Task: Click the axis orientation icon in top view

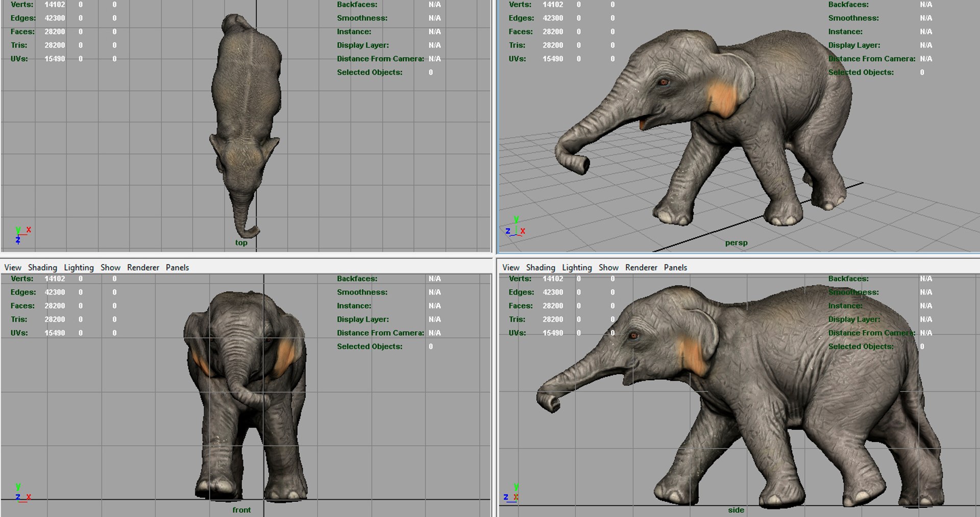Action: tap(22, 235)
